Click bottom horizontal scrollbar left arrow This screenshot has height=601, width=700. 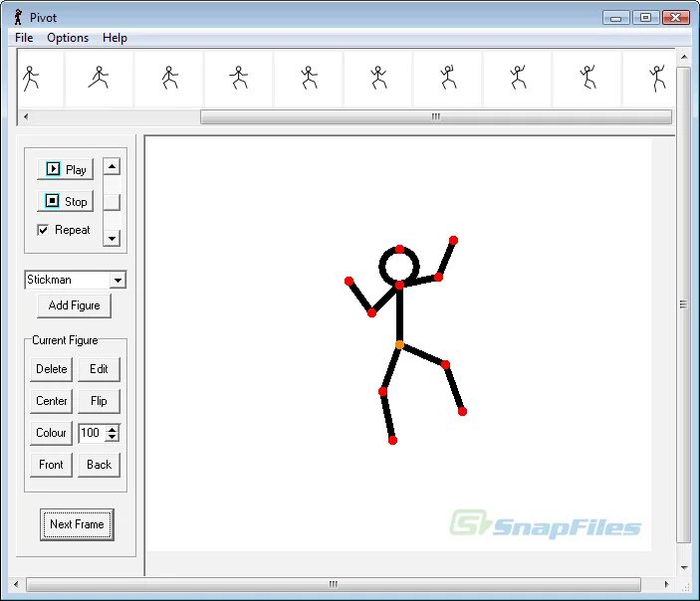point(17,584)
